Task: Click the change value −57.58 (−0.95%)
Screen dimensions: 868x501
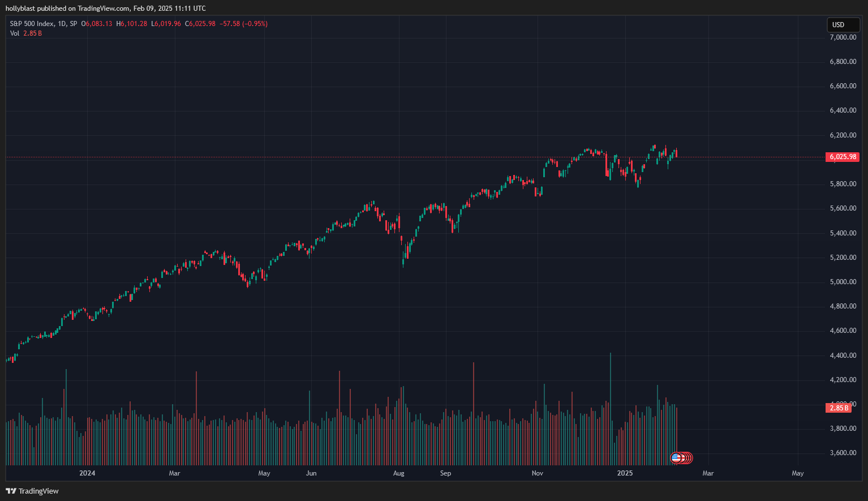Action: click(243, 24)
